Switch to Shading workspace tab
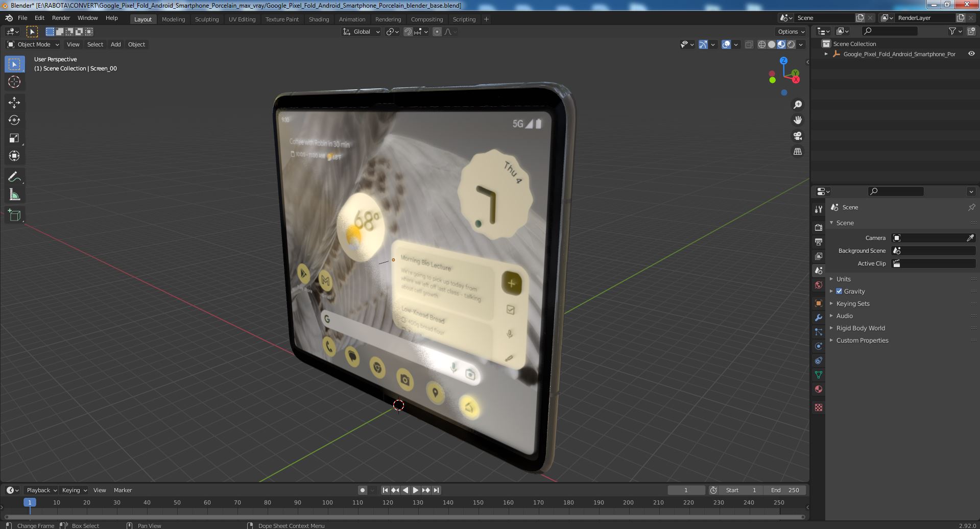 (319, 19)
